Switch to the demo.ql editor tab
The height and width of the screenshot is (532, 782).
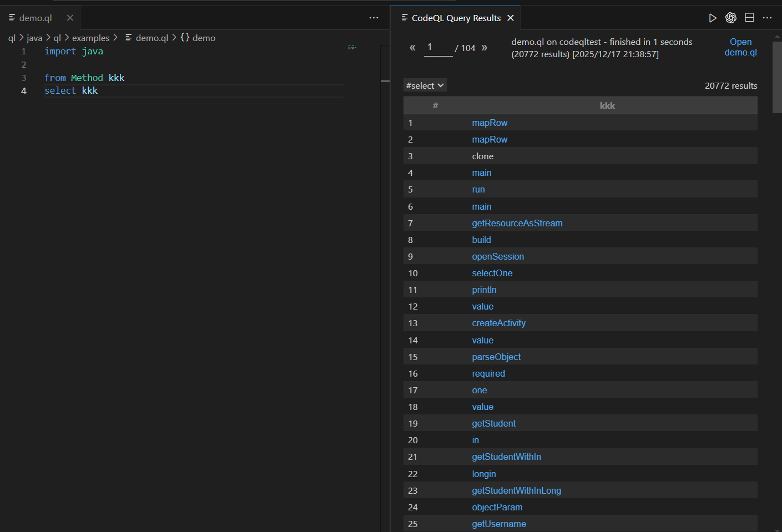[36, 18]
